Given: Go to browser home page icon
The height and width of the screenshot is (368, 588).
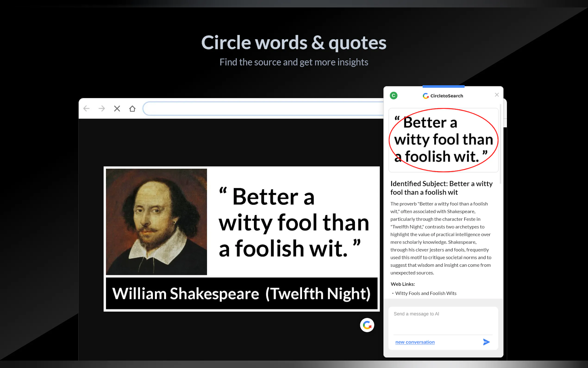Looking at the screenshot, I should 132,108.
